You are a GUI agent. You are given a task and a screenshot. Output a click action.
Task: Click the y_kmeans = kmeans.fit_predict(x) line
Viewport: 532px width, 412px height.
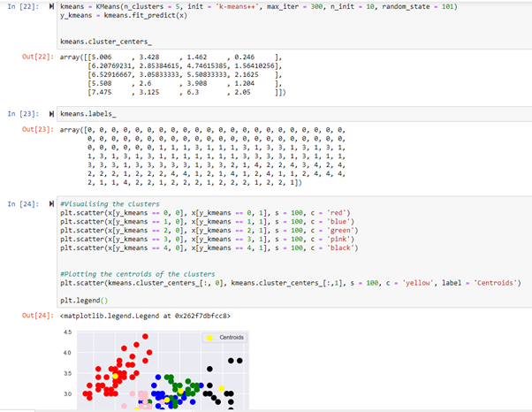(x=124, y=15)
